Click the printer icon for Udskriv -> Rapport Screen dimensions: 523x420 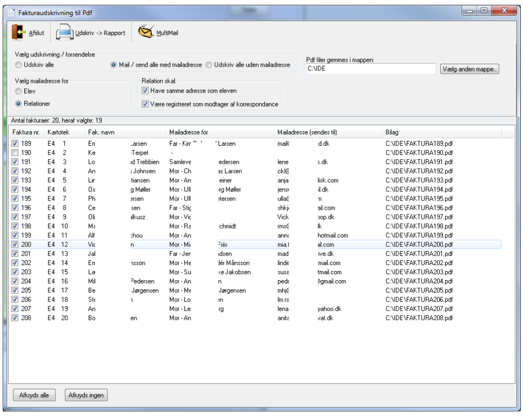[65, 32]
